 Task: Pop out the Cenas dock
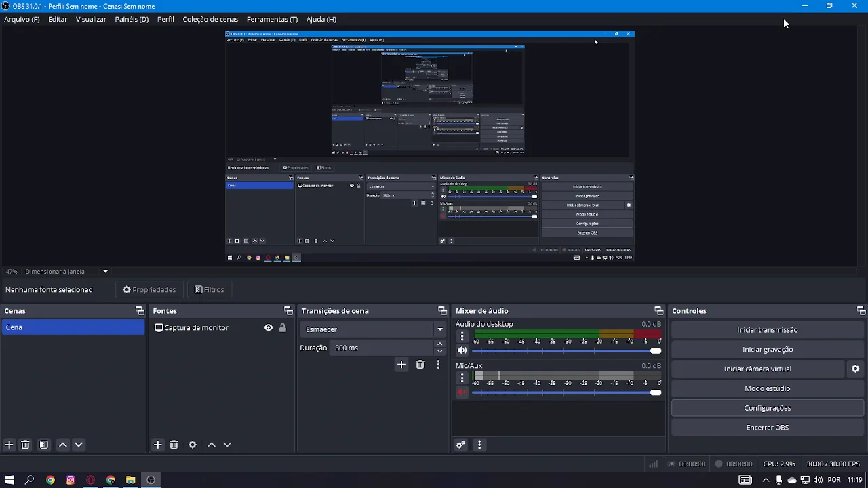point(140,310)
